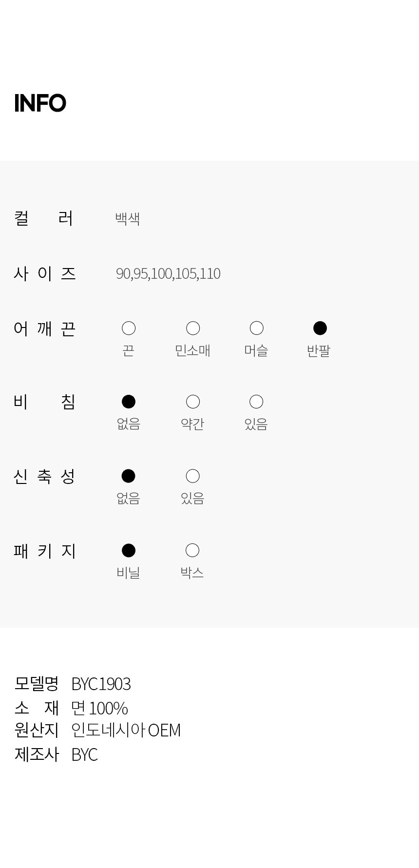
Task: Click the INFO heading
Action: (40, 103)
